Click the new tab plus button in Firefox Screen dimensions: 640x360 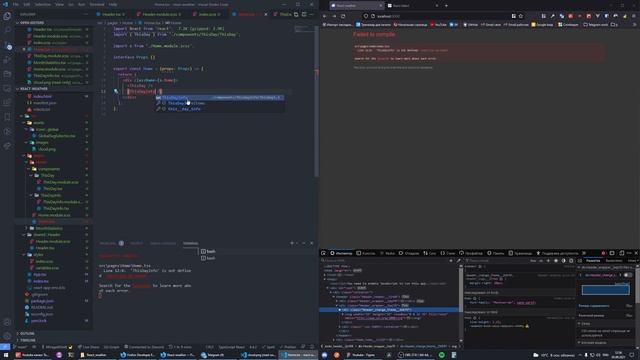click(446, 6)
